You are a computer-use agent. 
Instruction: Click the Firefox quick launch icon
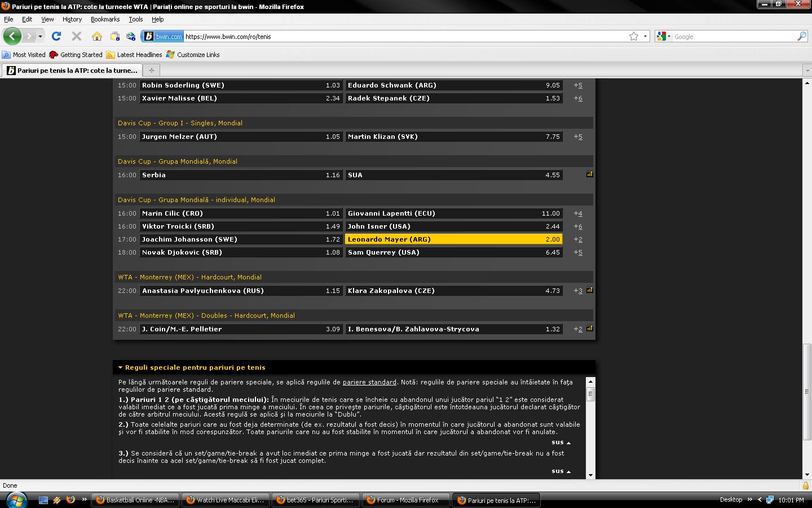click(x=70, y=500)
